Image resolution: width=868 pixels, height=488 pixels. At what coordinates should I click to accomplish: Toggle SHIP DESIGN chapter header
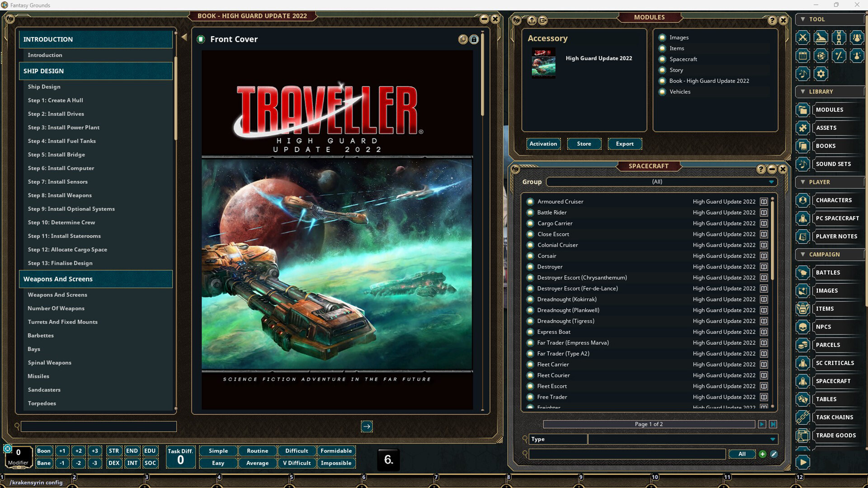coord(96,71)
